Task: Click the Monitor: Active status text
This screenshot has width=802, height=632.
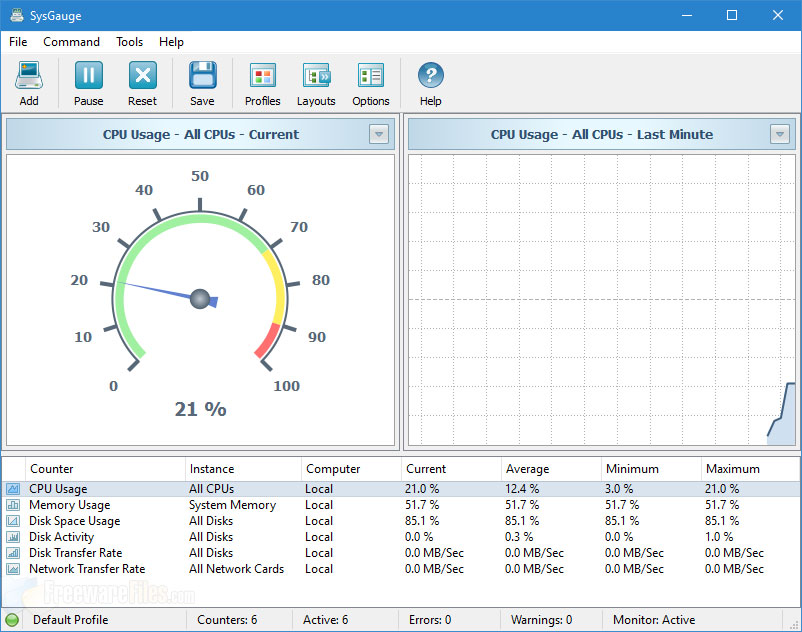Action: click(653, 620)
